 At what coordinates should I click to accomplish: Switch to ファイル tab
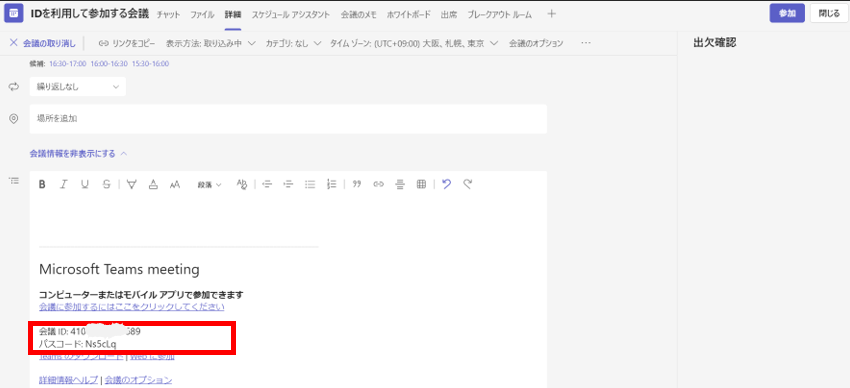coord(202,15)
